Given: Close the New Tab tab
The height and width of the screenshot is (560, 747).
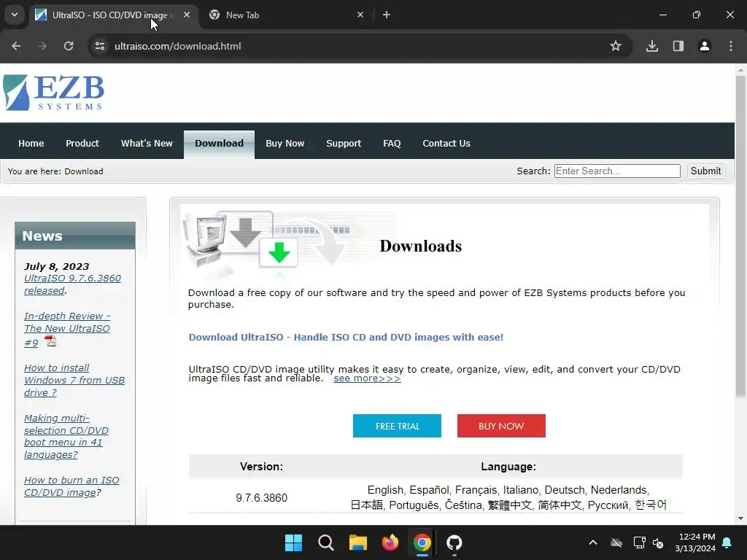Looking at the screenshot, I should [360, 15].
